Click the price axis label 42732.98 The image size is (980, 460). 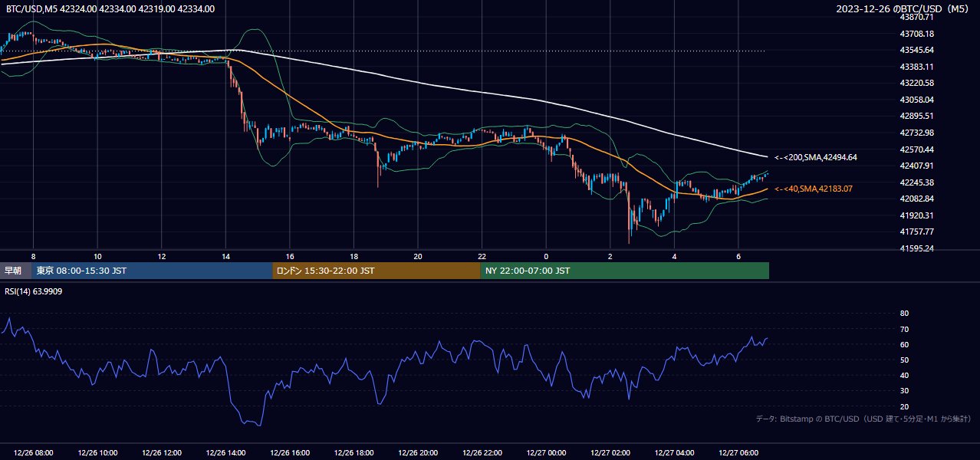tap(916, 133)
